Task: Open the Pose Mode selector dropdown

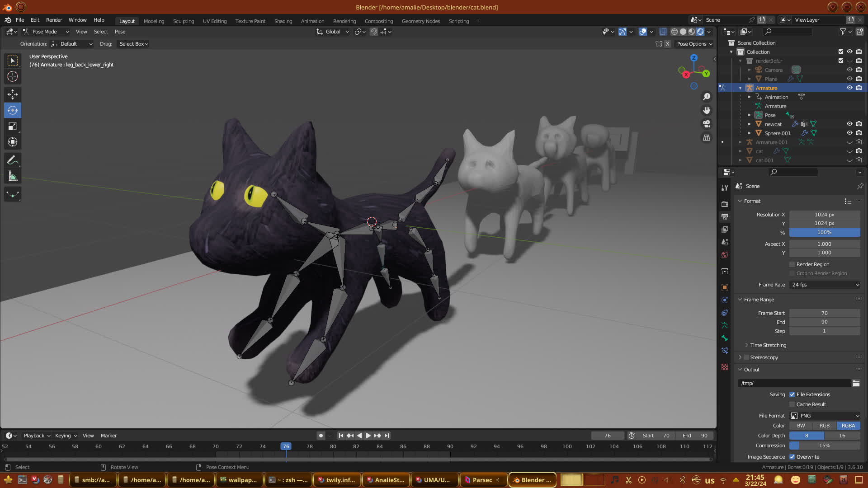Action: click(46, 32)
